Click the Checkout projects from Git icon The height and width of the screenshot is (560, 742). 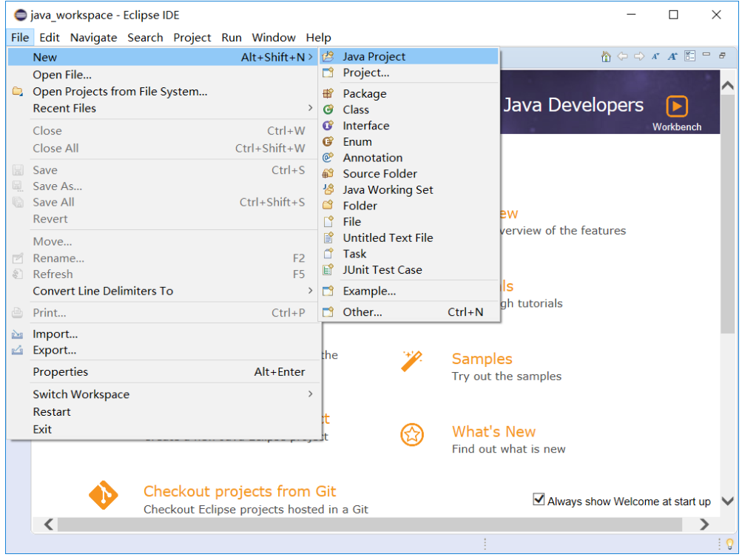coord(104,495)
